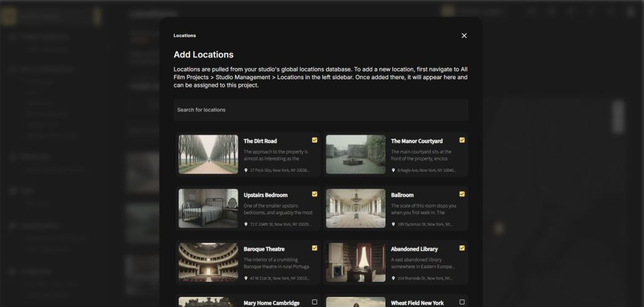Screen dimensions: 644x307
Task: Click the 8 Nagle Ave address
Action: (427, 170)
